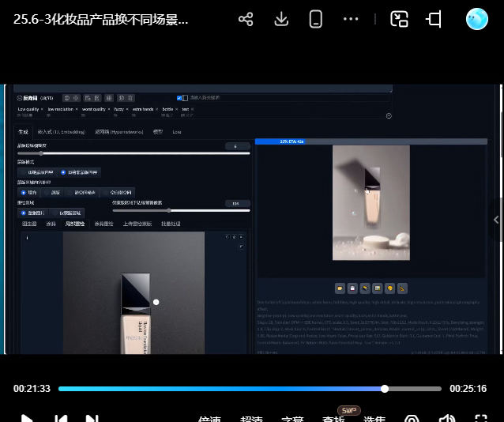Open the episode selection list (选集)

click(x=374, y=420)
